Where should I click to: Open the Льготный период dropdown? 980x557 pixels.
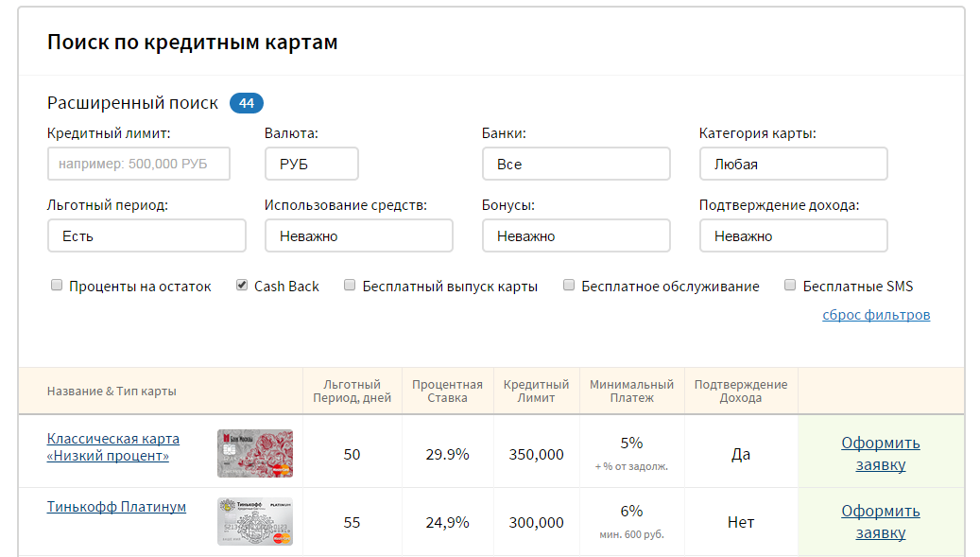pyautogui.click(x=146, y=235)
